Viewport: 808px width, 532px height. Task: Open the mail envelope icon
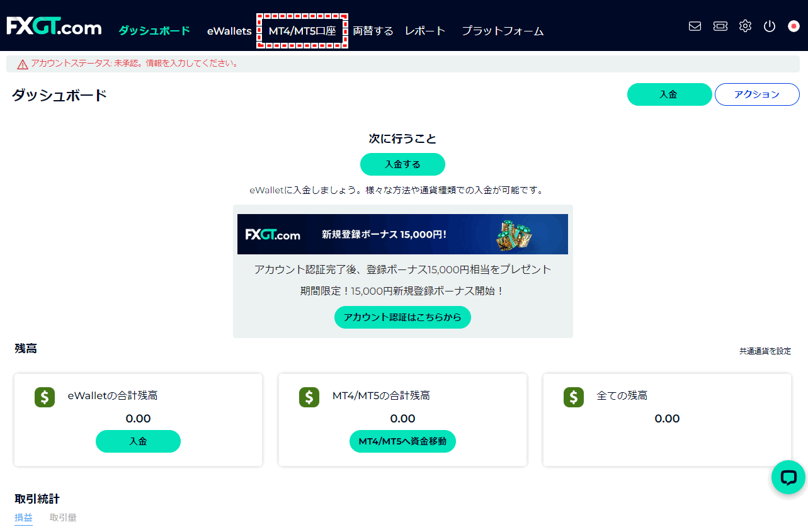(695, 26)
